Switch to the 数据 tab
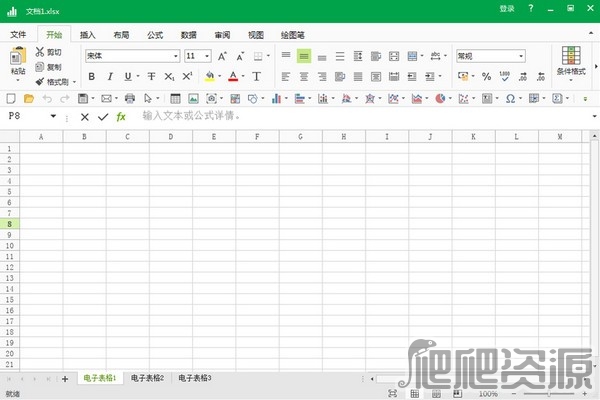This screenshot has width=600, height=400. (x=189, y=35)
